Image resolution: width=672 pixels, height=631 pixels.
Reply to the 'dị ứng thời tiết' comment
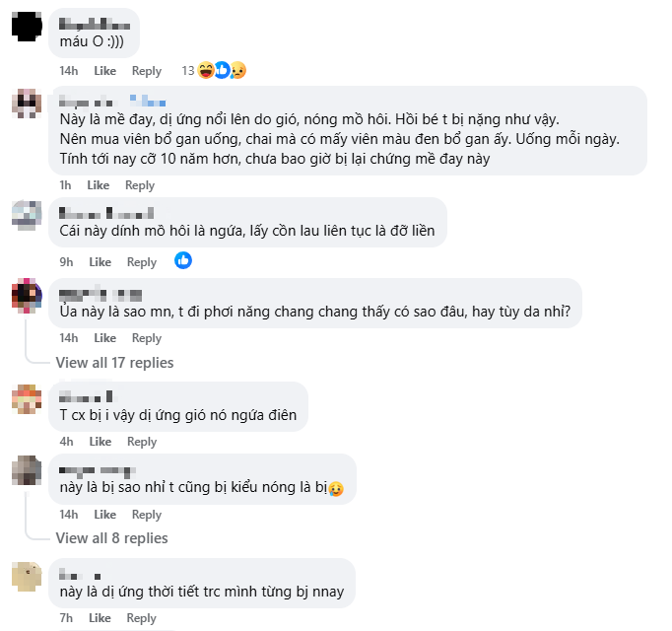[142, 618]
